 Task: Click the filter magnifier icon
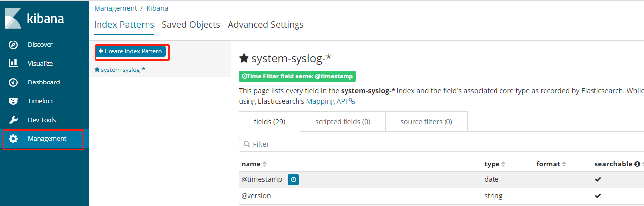[247, 144]
